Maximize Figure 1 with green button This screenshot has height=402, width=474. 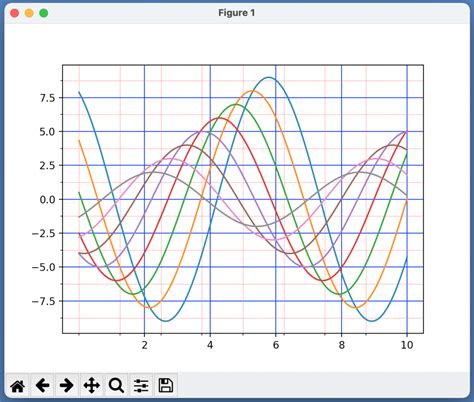point(44,13)
